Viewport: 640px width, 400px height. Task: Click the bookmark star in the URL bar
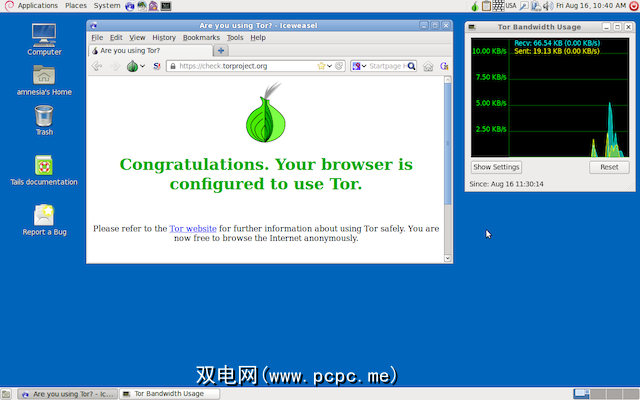(x=321, y=66)
